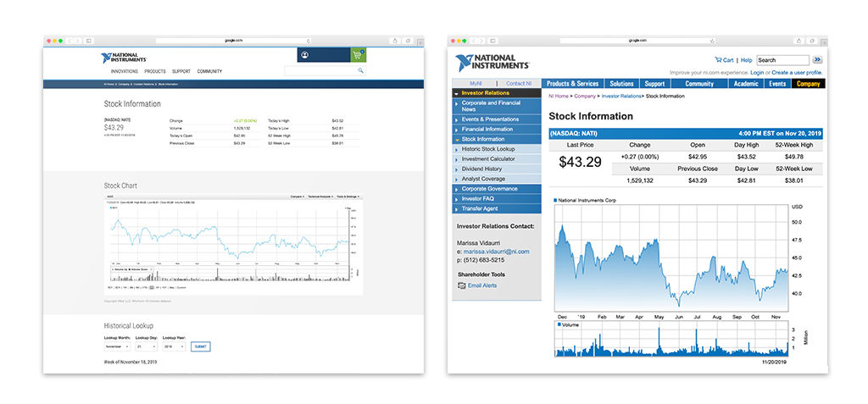Click the user account icon in left window
Viewport: 868px width, 404px height.
(x=305, y=55)
